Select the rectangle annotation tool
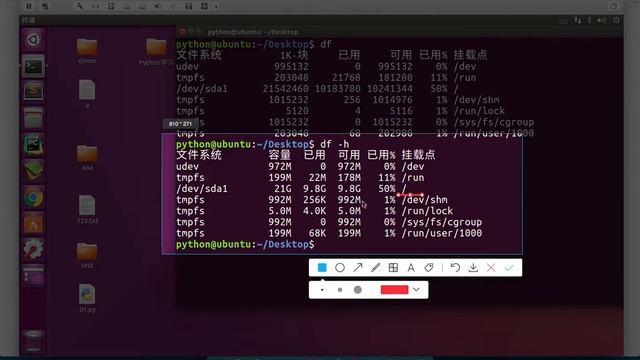Viewport: 640px width, 360px height. pyautogui.click(x=322, y=267)
